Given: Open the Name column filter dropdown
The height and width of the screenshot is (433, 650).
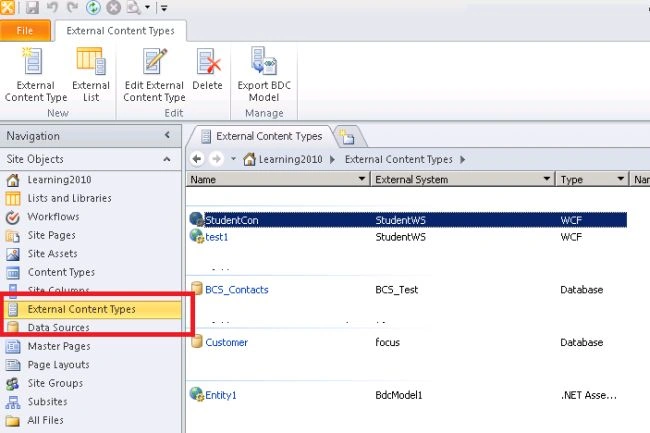Looking at the screenshot, I should (x=361, y=179).
